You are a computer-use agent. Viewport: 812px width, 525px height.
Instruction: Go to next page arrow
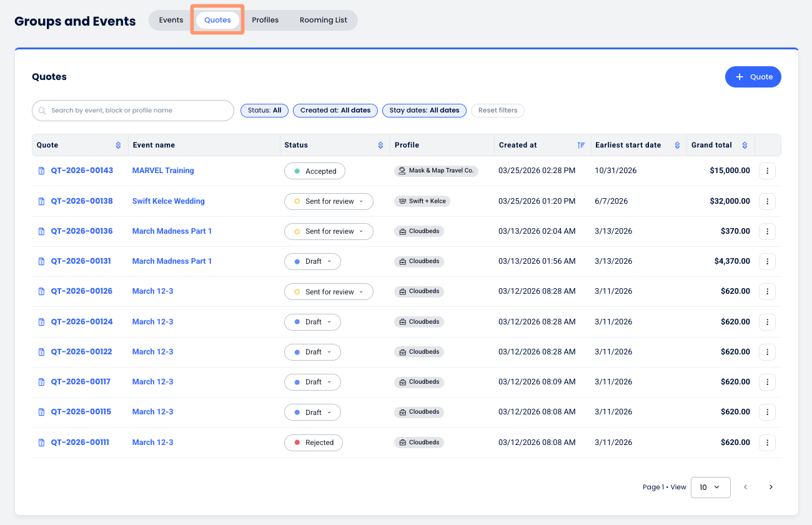(771, 487)
